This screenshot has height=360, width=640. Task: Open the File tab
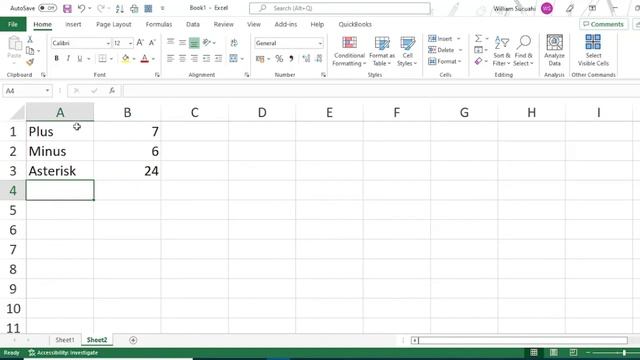(x=13, y=24)
